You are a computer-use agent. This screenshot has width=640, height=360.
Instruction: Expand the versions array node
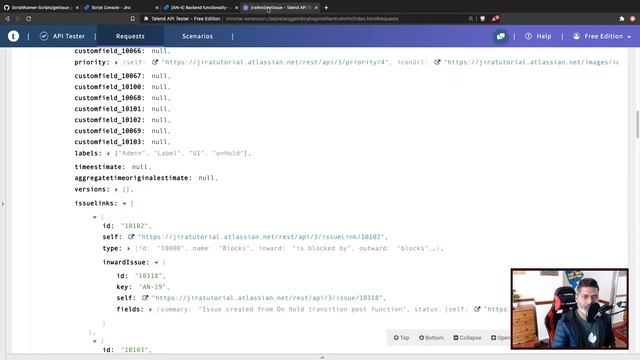(x=116, y=189)
